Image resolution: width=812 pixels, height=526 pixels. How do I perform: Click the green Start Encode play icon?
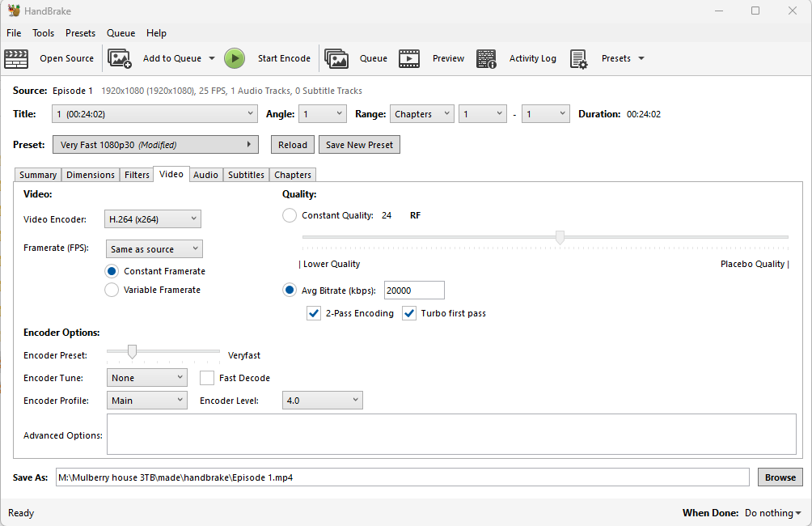[x=235, y=58]
